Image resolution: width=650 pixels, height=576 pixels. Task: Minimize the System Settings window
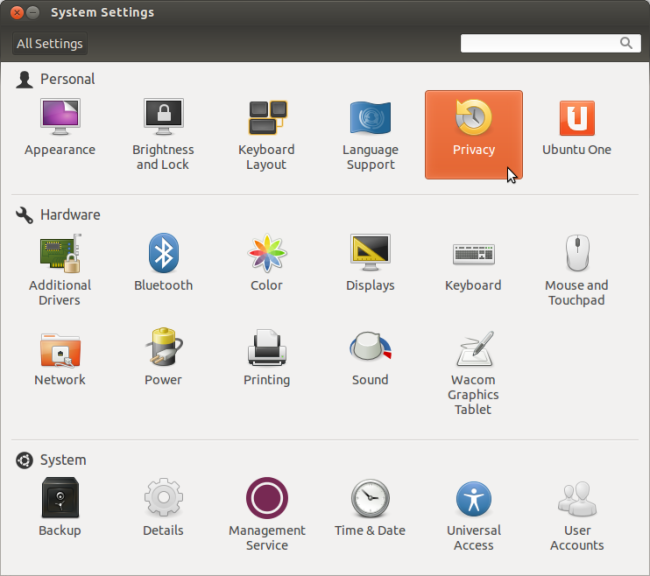33,13
